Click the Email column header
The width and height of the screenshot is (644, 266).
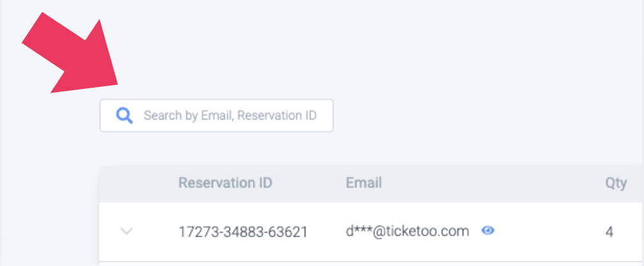coord(364,184)
